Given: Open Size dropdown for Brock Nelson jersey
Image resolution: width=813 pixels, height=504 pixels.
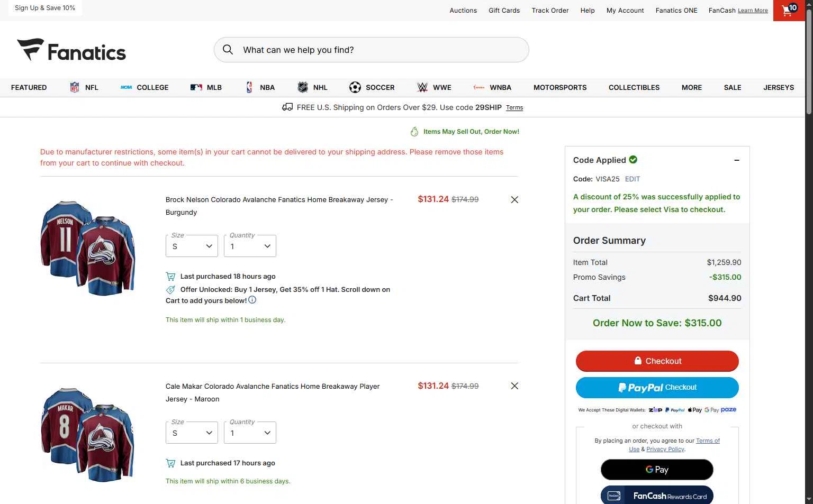Looking at the screenshot, I should pos(192,246).
